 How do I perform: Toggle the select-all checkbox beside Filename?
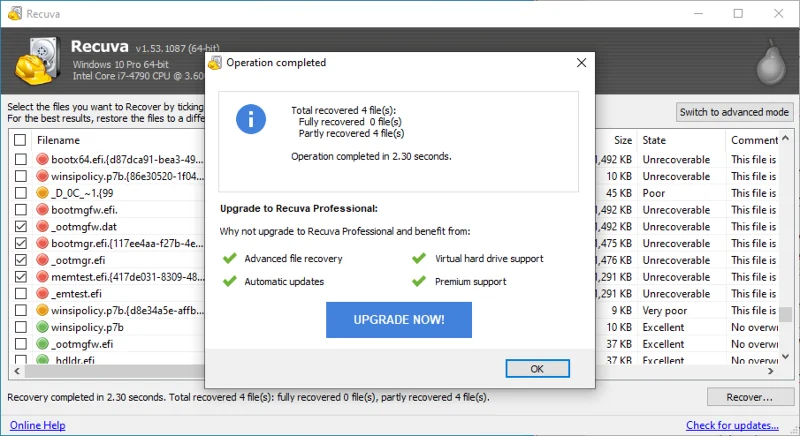coord(20,140)
